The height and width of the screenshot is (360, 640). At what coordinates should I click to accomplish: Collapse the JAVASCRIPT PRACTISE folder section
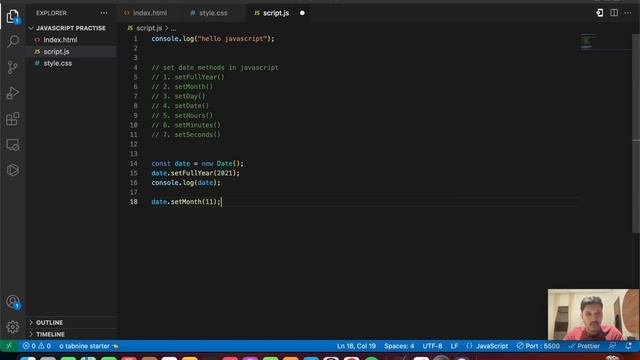[x=71, y=28]
